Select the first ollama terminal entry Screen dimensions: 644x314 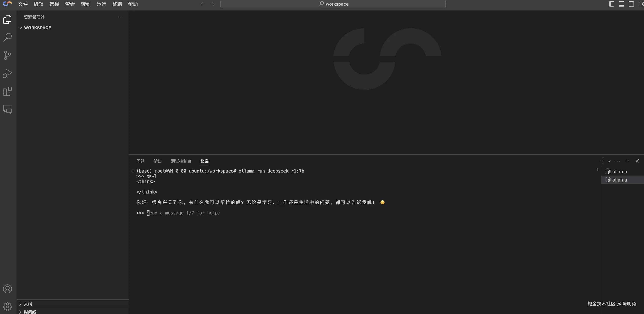619,172
